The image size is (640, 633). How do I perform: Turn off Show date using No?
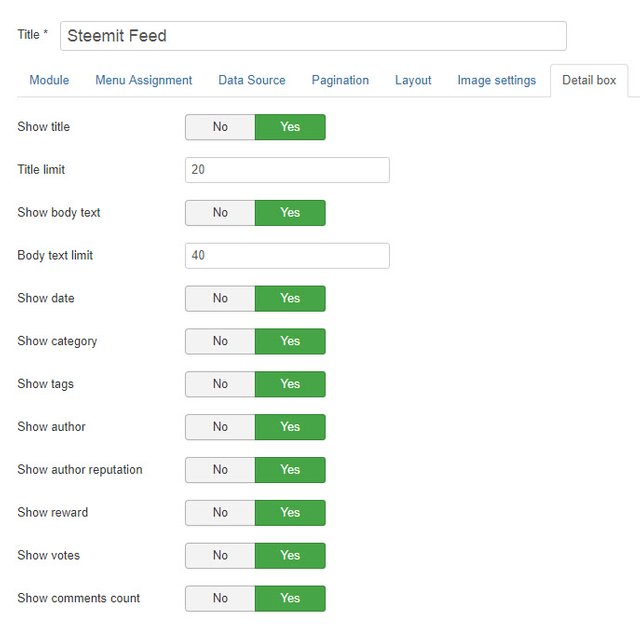click(220, 298)
